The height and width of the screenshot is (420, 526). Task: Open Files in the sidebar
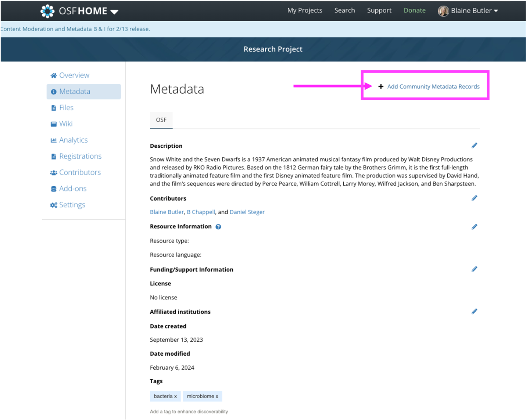pos(66,108)
